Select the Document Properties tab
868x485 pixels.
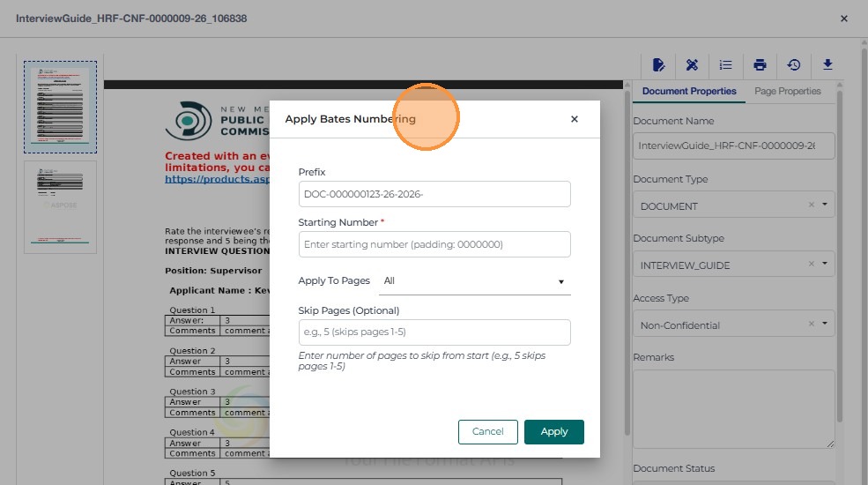click(689, 92)
